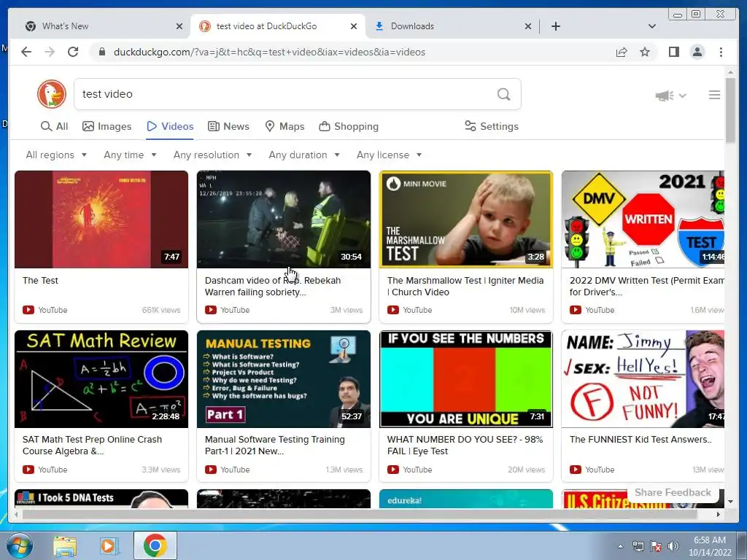The image size is (747, 560).
Task: Open 'If you see the numbers' thumbnail
Action: [x=466, y=379]
